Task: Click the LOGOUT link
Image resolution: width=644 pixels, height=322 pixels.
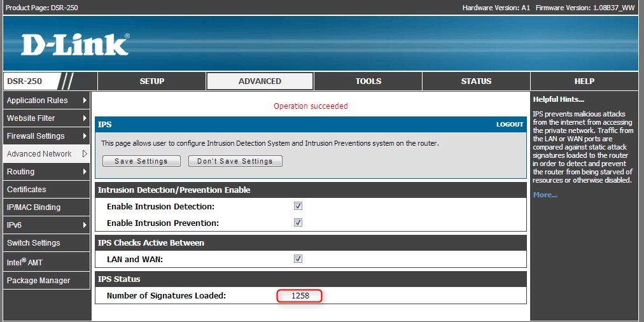Action: (510, 125)
